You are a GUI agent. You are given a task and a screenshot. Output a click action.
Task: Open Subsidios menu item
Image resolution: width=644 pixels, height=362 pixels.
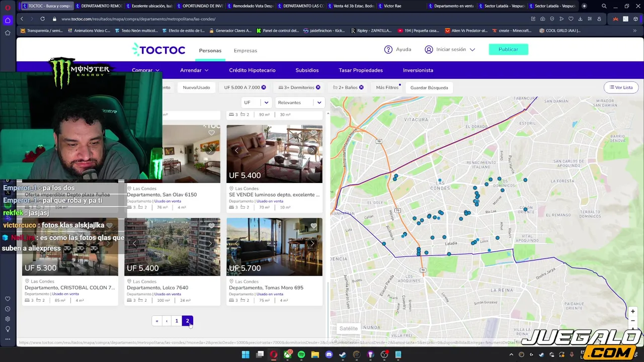pyautogui.click(x=307, y=70)
